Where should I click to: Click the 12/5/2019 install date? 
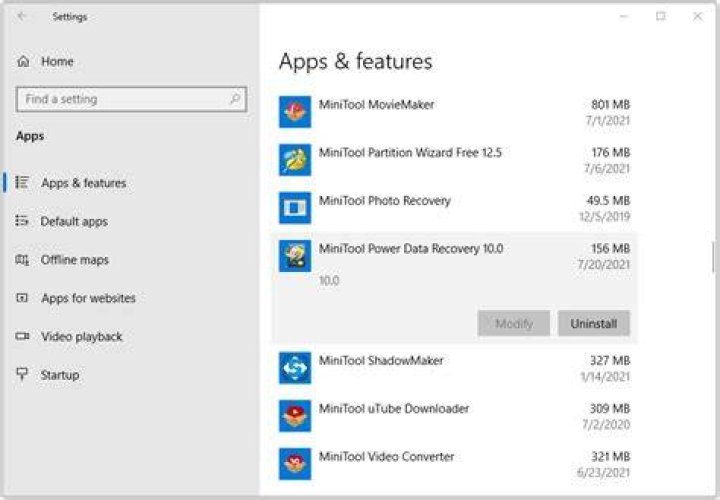(605, 217)
